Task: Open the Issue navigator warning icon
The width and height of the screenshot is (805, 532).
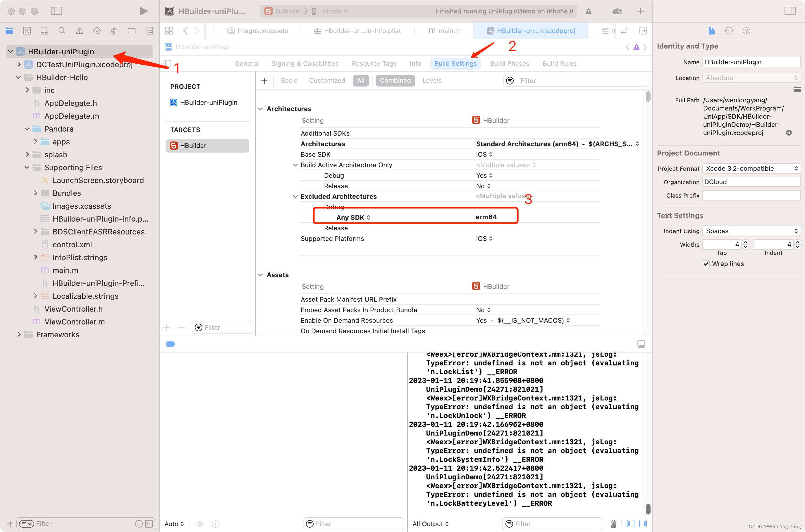Action: click(80, 31)
